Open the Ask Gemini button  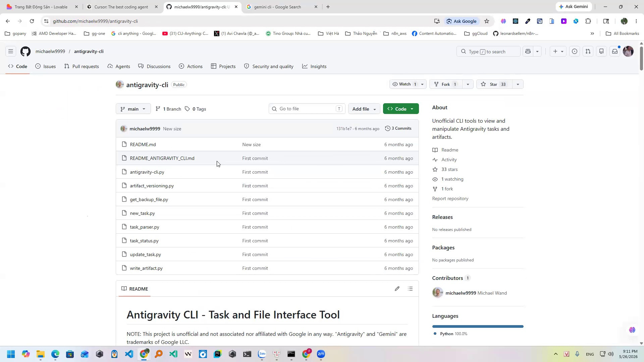[574, 7]
